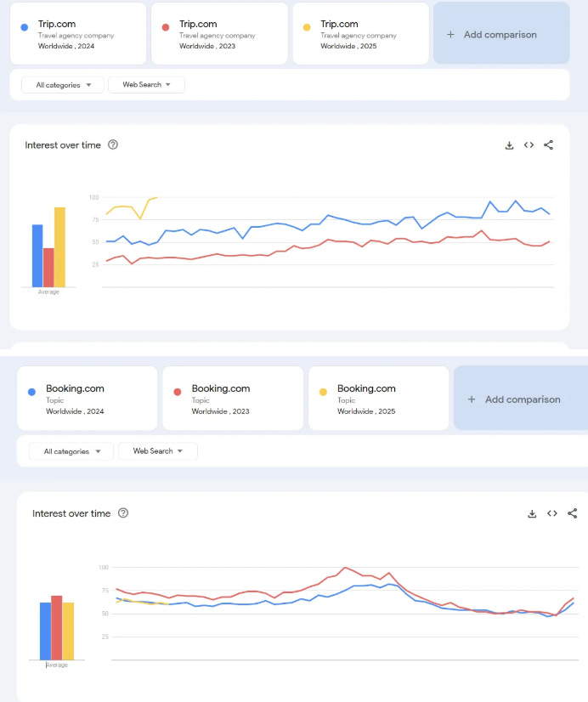This screenshot has height=702, width=588.
Task: Edit Booking.com Worldwide 2024 search term card
Action: pos(88,399)
